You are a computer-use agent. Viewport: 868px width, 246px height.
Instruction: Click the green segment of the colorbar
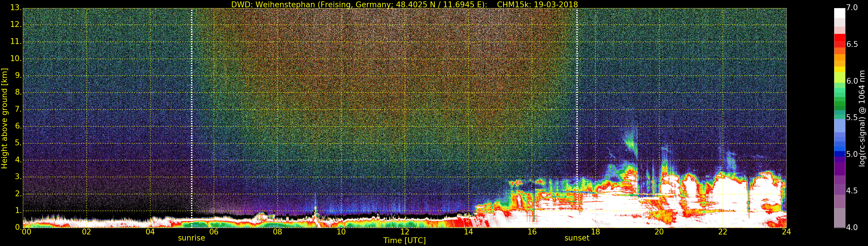[839, 103]
